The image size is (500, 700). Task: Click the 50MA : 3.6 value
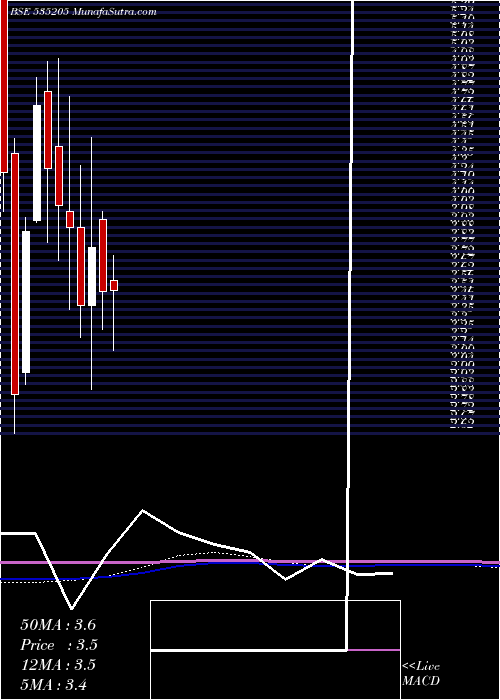58,625
